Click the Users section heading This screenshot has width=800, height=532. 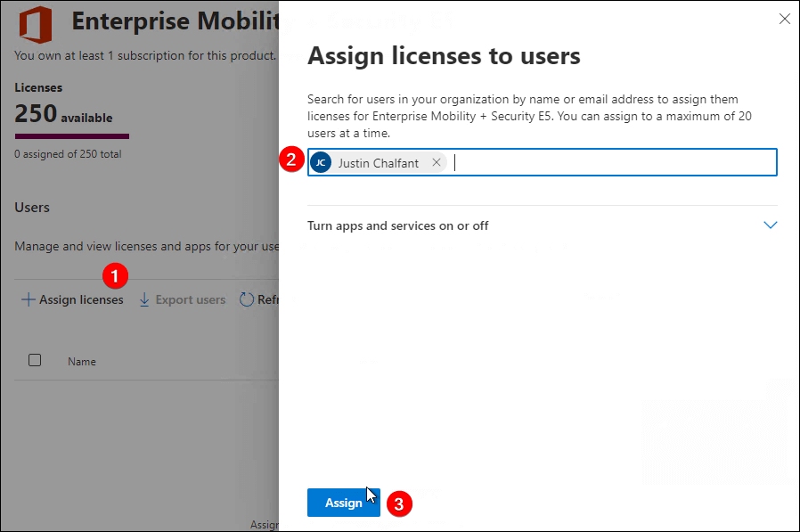click(x=32, y=208)
